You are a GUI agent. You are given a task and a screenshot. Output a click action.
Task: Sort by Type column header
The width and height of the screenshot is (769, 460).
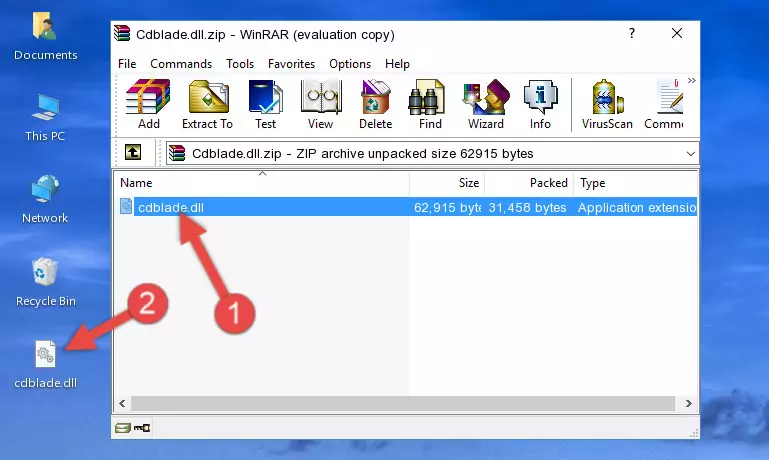pos(635,183)
